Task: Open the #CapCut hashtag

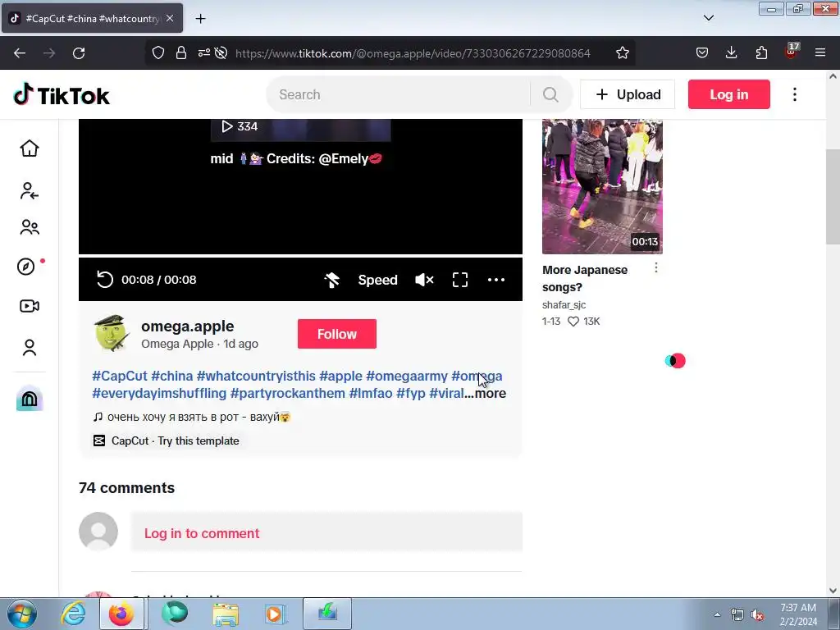Action: pos(120,376)
